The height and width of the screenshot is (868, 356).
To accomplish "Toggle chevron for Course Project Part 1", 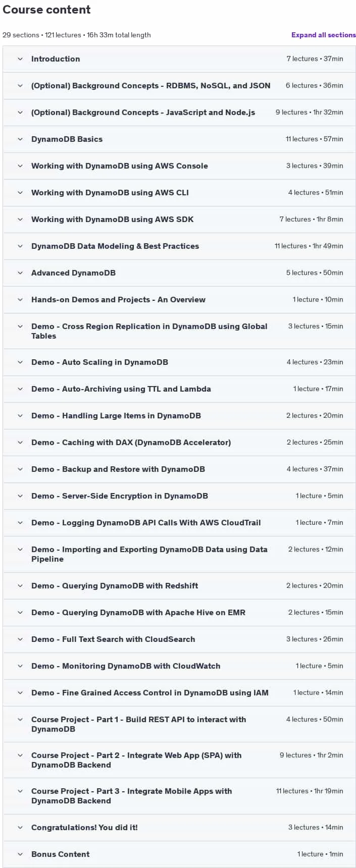I will [20, 720].
